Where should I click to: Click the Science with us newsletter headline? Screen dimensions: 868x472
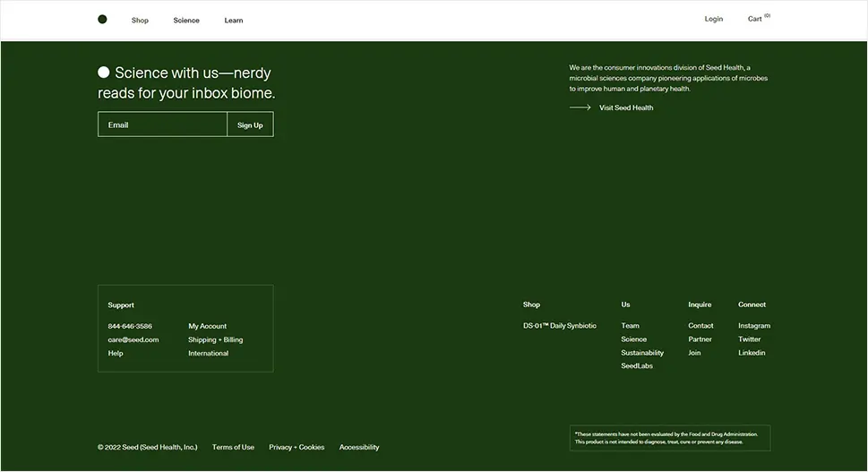(186, 83)
